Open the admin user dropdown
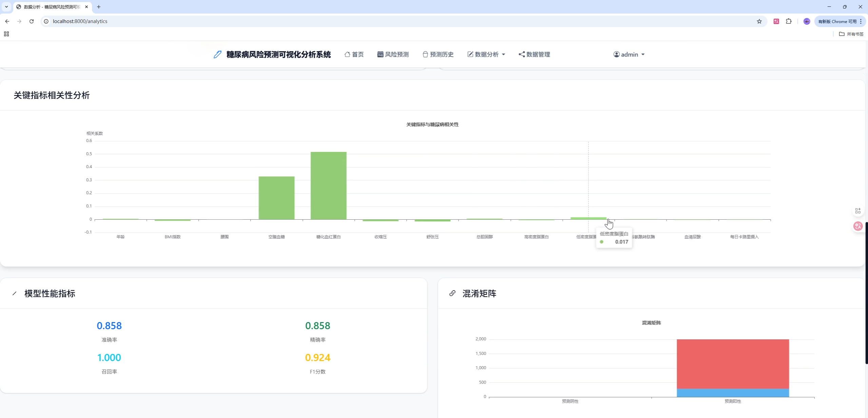Viewport: 868px width, 418px height. [x=629, y=54]
